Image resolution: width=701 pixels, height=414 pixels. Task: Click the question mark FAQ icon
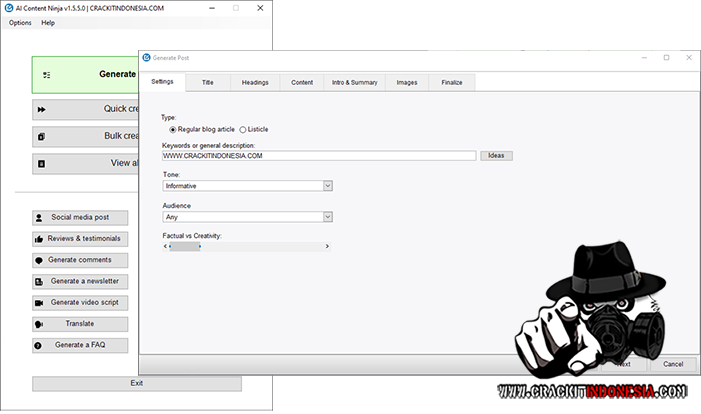(38, 346)
